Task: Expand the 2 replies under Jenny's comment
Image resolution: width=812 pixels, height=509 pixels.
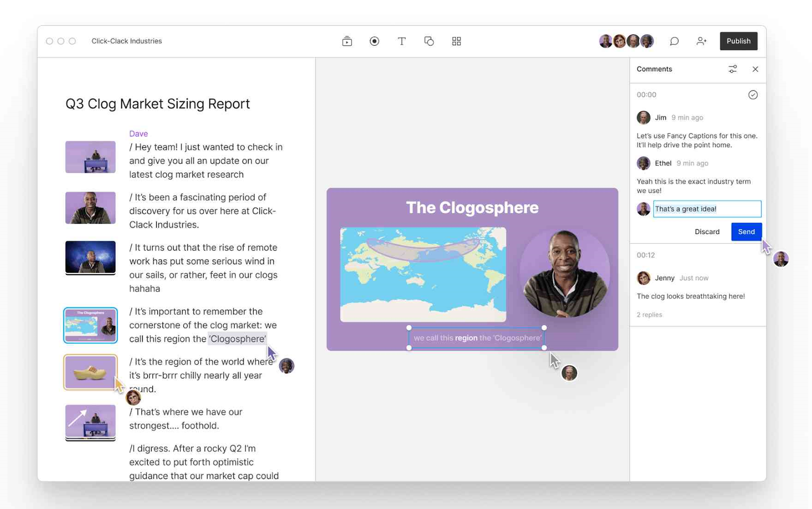Action: (649, 314)
